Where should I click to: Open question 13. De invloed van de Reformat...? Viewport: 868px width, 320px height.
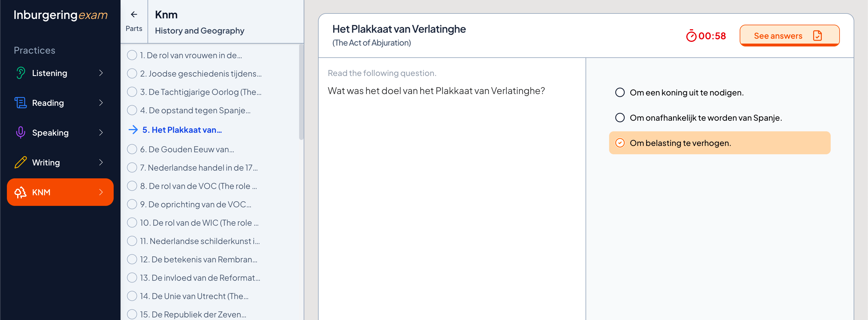(200, 278)
